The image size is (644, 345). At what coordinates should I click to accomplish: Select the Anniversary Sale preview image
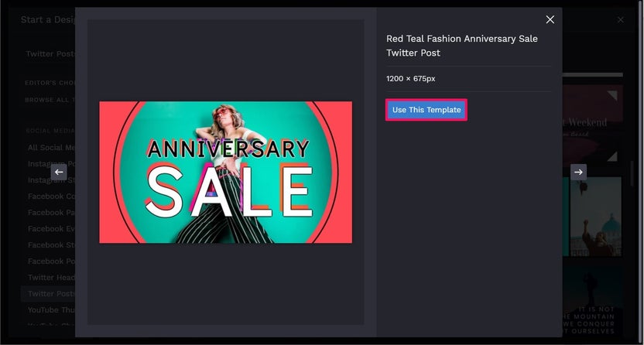225,172
